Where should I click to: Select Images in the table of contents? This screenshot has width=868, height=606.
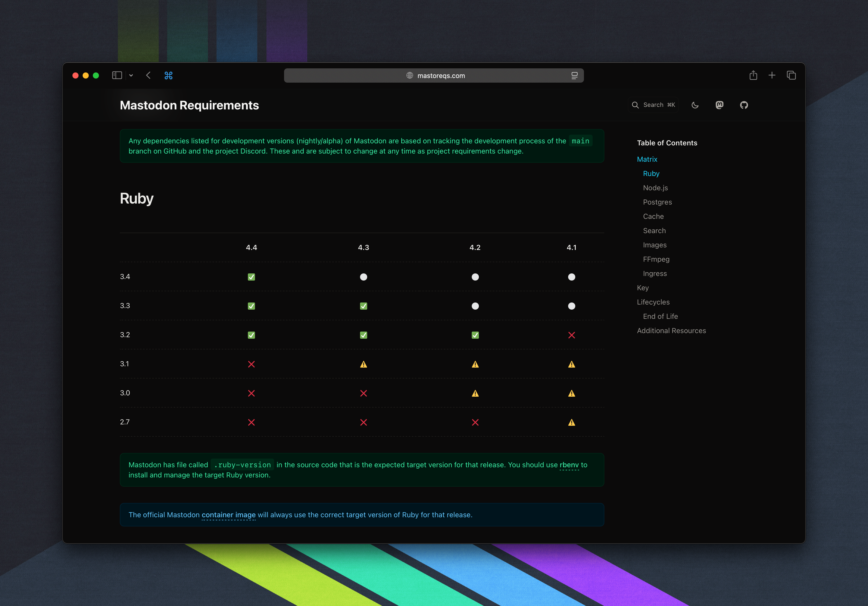(655, 245)
